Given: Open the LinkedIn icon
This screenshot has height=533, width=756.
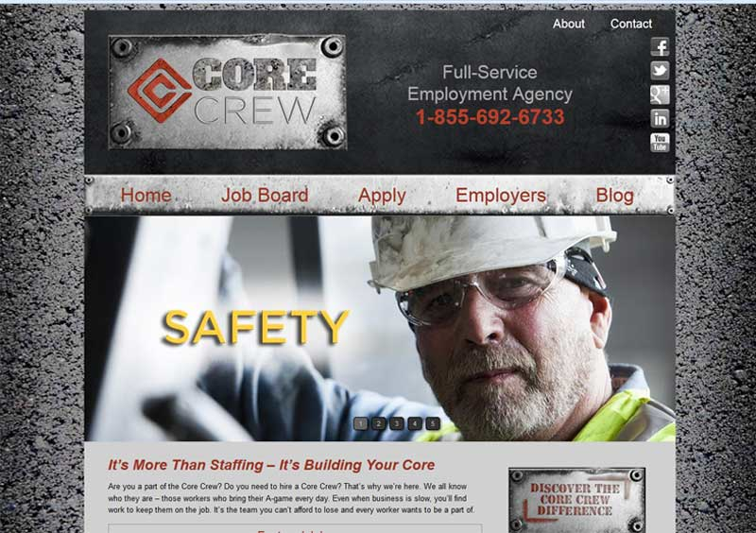Looking at the screenshot, I should click(660, 118).
